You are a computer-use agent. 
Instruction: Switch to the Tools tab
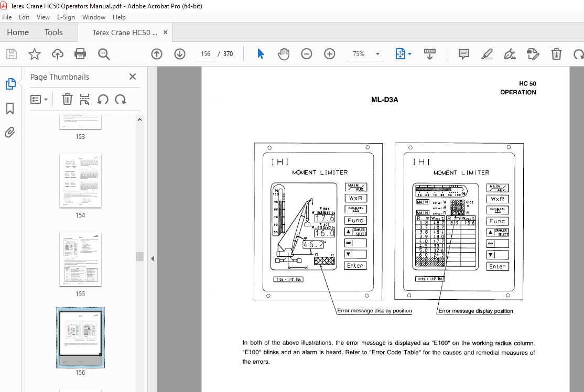click(53, 32)
